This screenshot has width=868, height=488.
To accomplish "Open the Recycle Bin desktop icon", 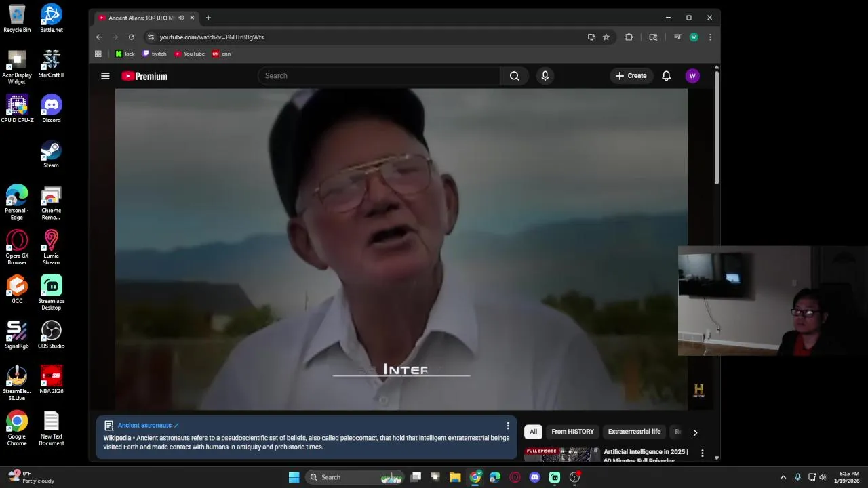I will 17,18.
